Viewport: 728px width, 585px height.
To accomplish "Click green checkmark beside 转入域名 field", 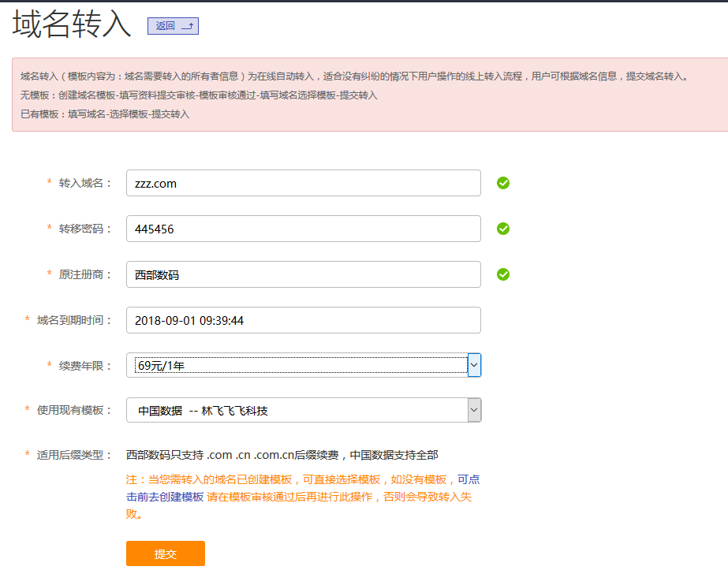I will (x=503, y=183).
